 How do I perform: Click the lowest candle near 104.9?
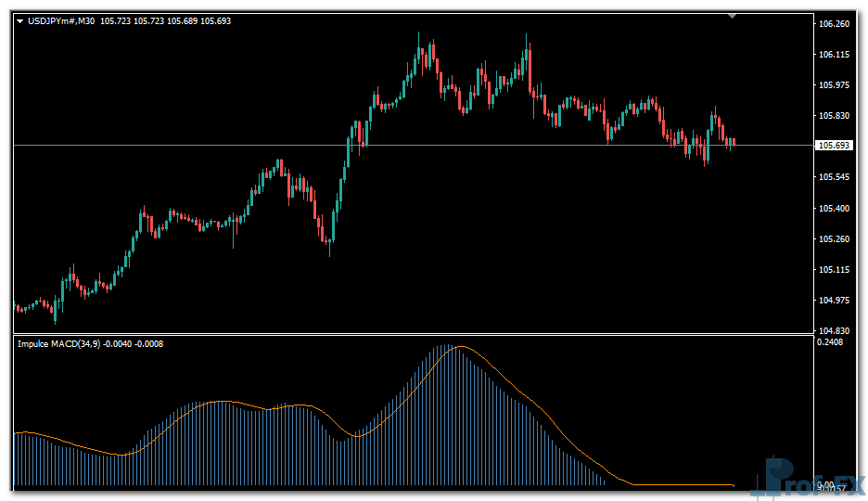pos(56,311)
